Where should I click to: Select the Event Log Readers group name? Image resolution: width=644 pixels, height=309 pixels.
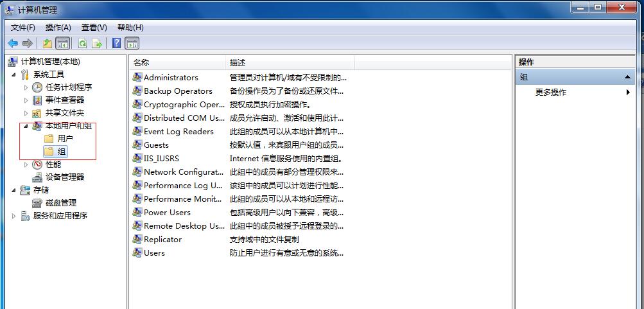point(178,132)
